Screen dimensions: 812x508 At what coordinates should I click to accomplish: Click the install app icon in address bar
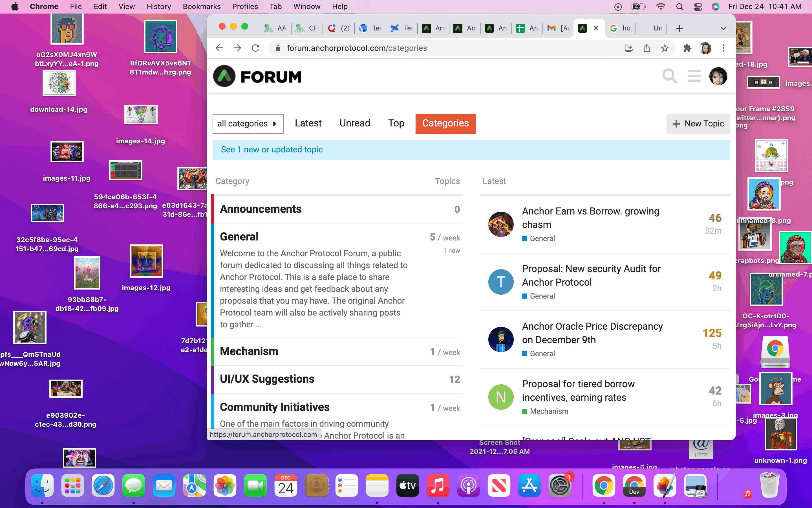(x=628, y=48)
